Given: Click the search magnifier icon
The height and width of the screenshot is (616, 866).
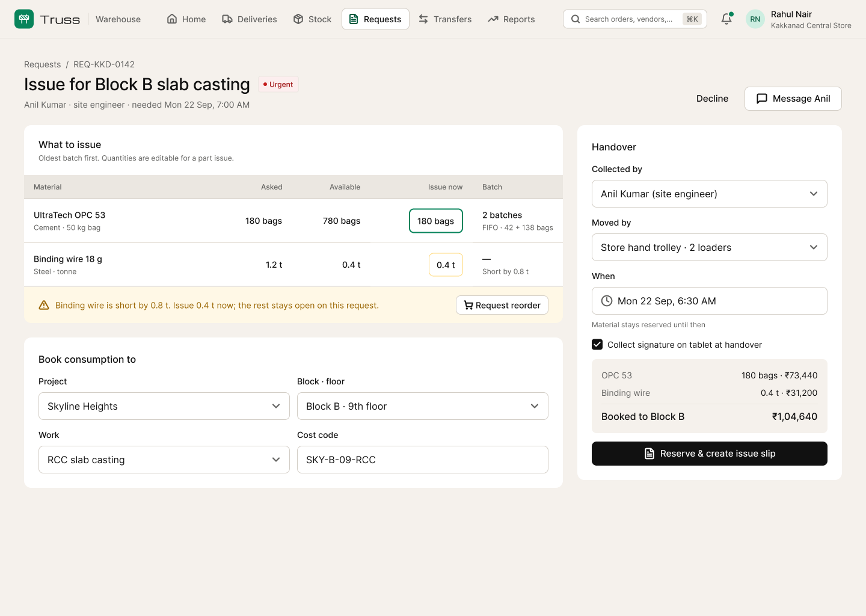Looking at the screenshot, I should (576, 19).
